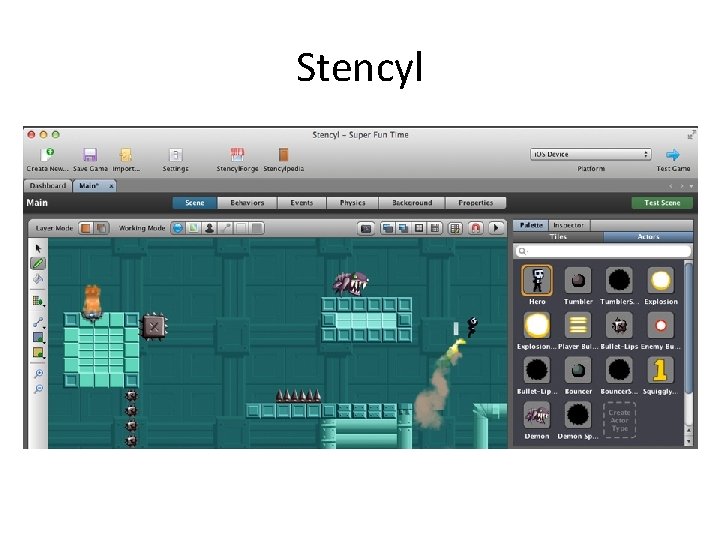720x540 pixels.
Task: Click the Test Game blue arrow
Action: tap(673, 155)
